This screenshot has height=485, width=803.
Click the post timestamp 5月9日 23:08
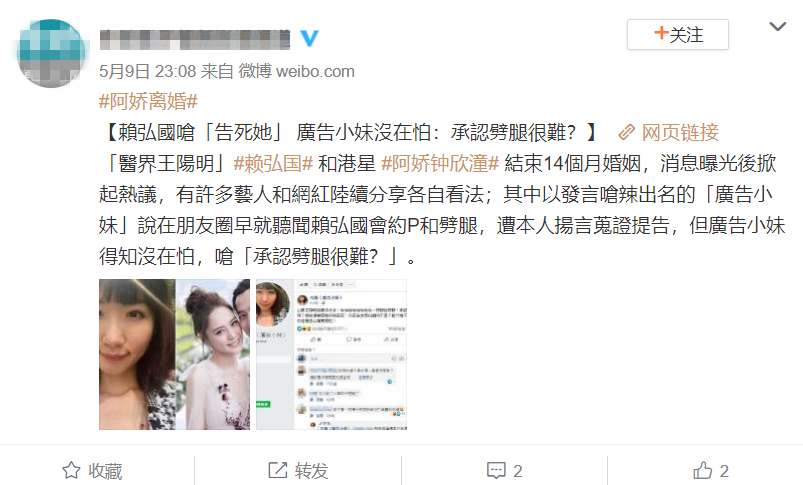147,71
